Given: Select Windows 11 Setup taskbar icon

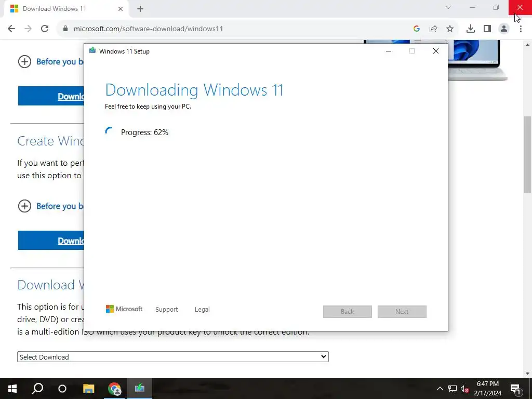Looking at the screenshot, I should 139,389.
